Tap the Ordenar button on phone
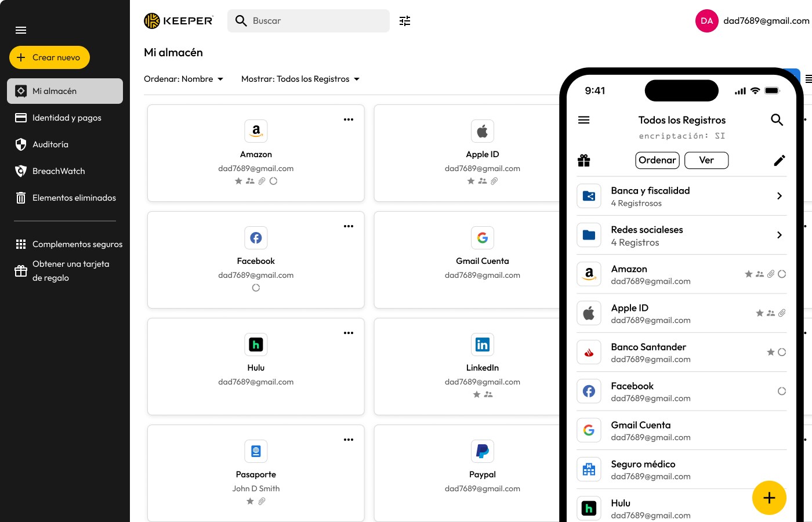This screenshot has width=812, height=522. [x=657, y=160]
